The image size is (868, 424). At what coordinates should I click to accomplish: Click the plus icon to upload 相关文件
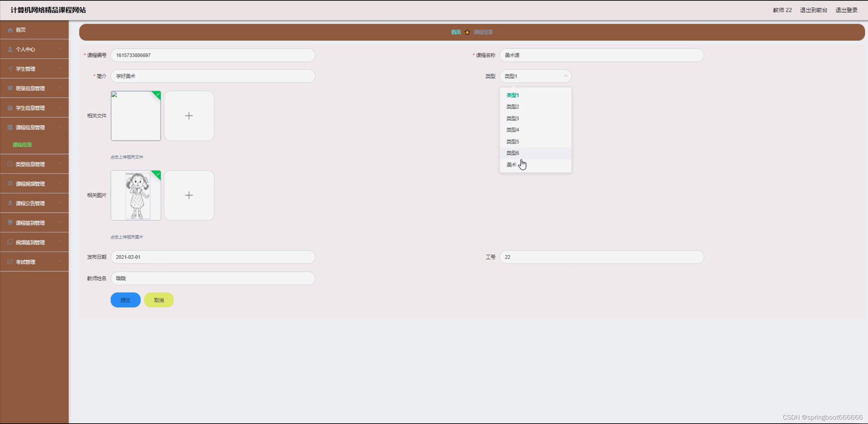tap(189, 116)
